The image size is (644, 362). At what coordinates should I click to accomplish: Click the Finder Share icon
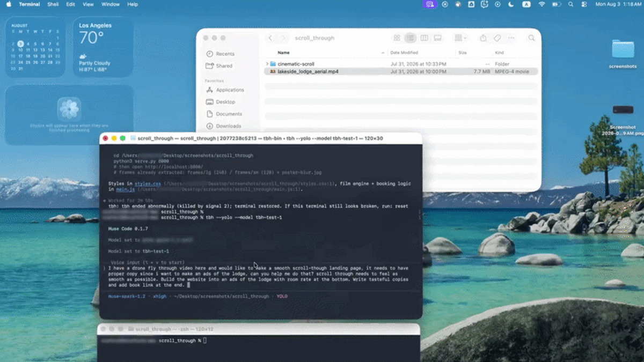click(x=483, y=38)
